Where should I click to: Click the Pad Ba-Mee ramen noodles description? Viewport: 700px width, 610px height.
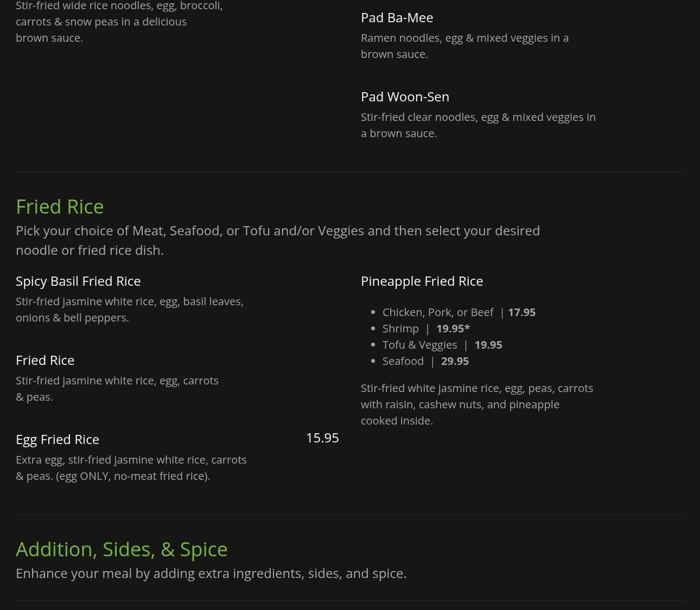[x=464, y=46]
